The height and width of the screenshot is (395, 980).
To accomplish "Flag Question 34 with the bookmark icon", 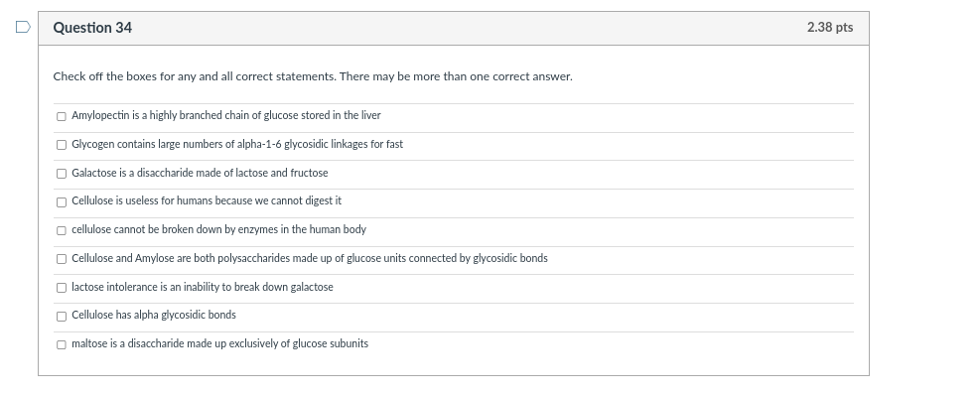I will (x=23, y=27).
